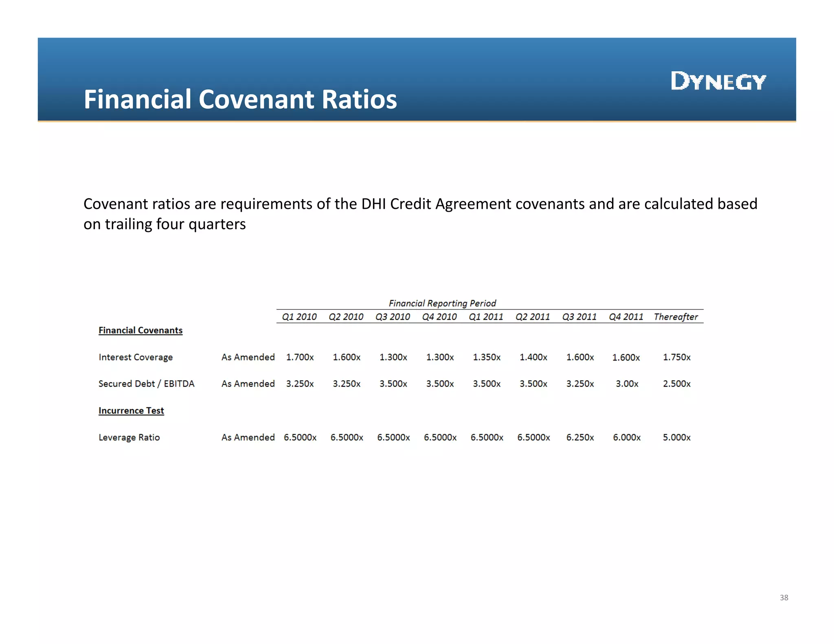Select the 5.000x Leverage Ratio value
Image resolution: width=834 pixels, height=644 pixels.
(x=677, y=437)
